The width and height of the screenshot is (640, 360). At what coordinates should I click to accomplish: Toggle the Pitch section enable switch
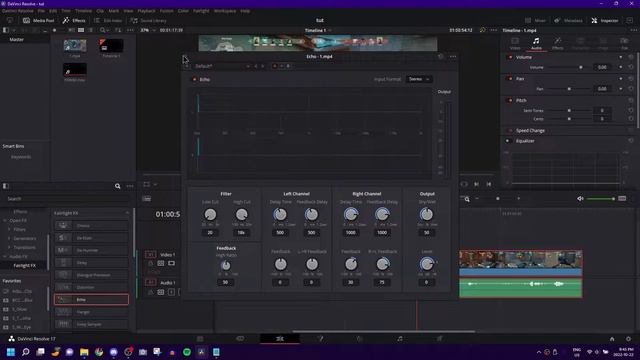510,100
